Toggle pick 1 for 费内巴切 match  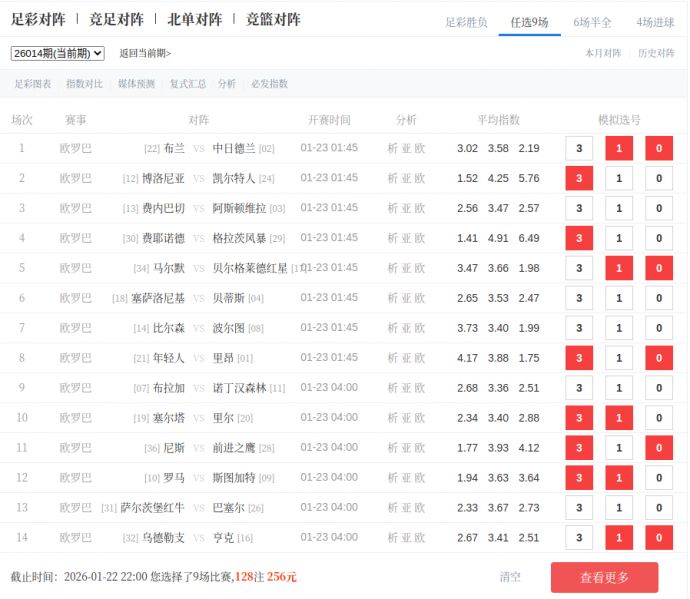(x=619, y=209)
